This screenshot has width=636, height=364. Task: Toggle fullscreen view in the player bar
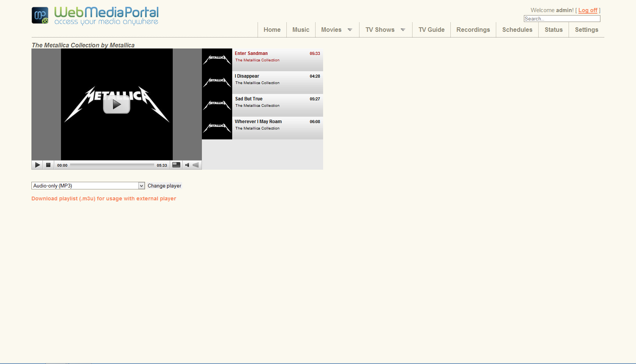click(176, 165)
